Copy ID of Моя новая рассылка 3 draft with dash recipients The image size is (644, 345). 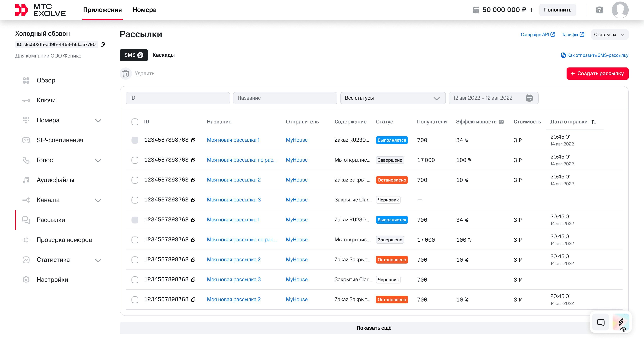[x=193, y=200]
